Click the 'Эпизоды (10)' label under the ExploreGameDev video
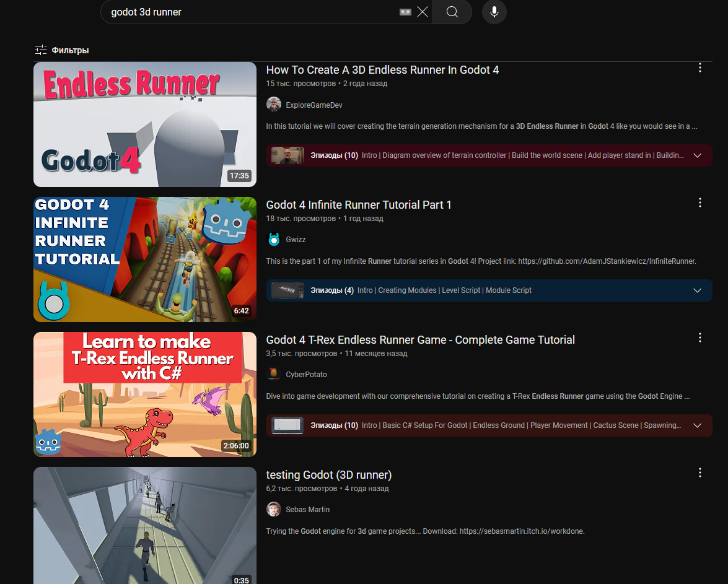Image resolution: width=728 pixels, height=584 pixels. click(335, 155)
